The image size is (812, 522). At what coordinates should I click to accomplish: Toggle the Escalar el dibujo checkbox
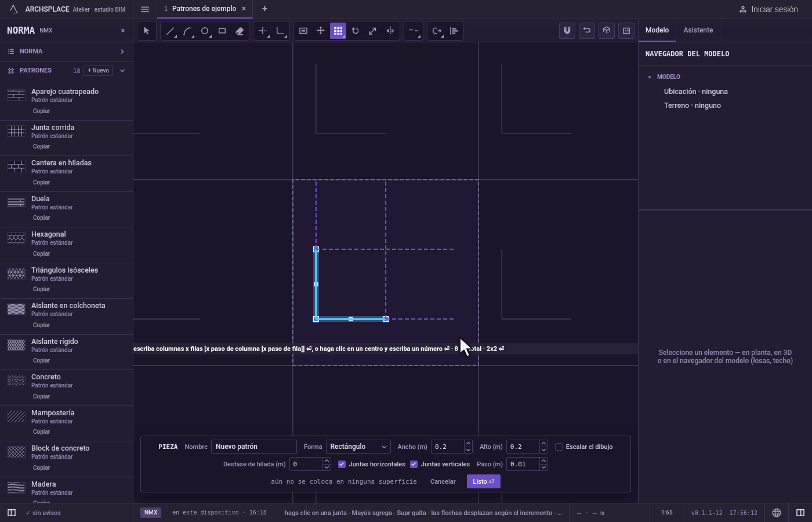[x=559, y=447]
